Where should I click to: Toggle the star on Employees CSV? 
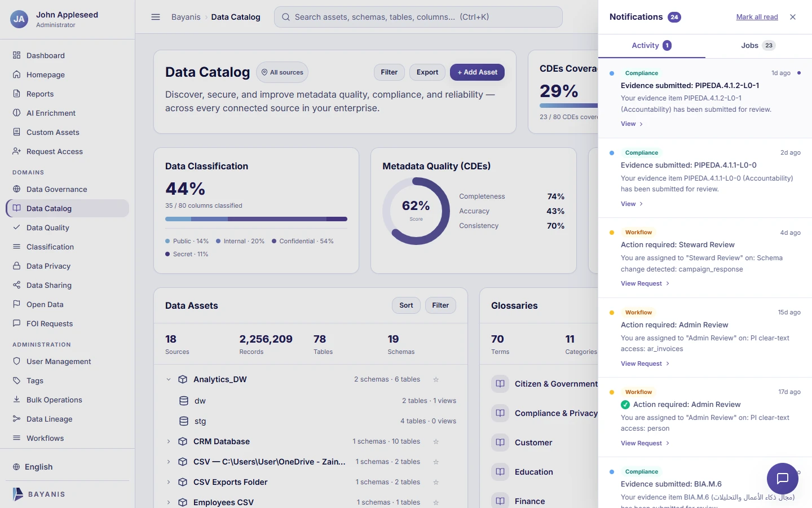(x=436, y=502)
